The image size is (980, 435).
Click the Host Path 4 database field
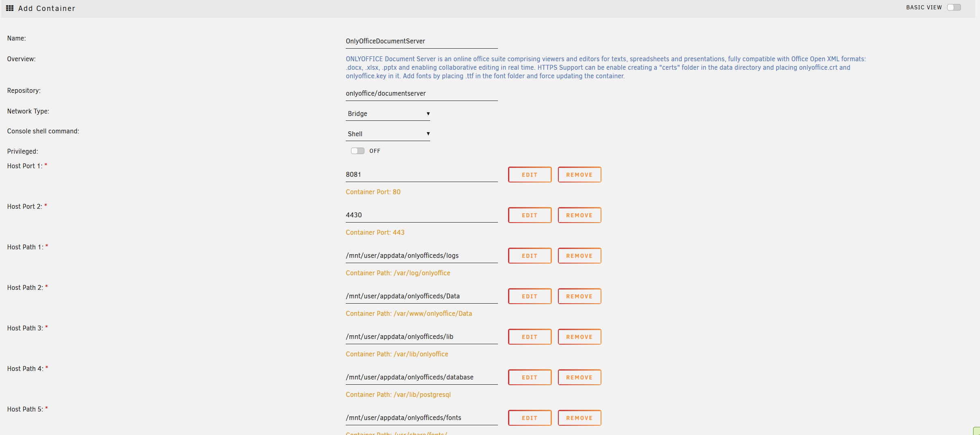tap(422, 377)
